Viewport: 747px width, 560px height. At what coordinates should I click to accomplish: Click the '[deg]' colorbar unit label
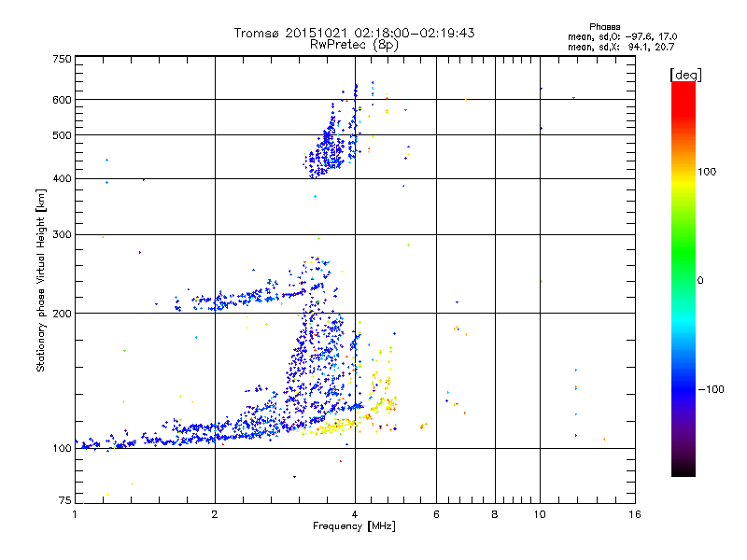point(685,75)
